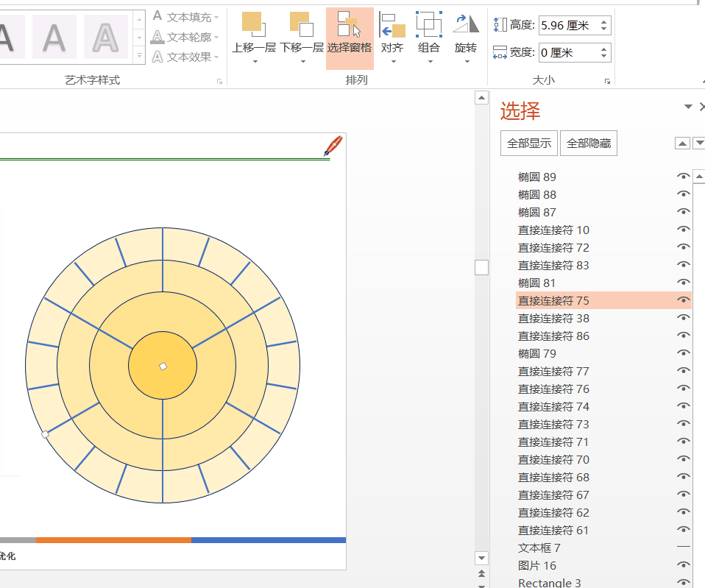705x588 pixels.
Task: Open the Group (组合) tool
Action: pos(428,25)
